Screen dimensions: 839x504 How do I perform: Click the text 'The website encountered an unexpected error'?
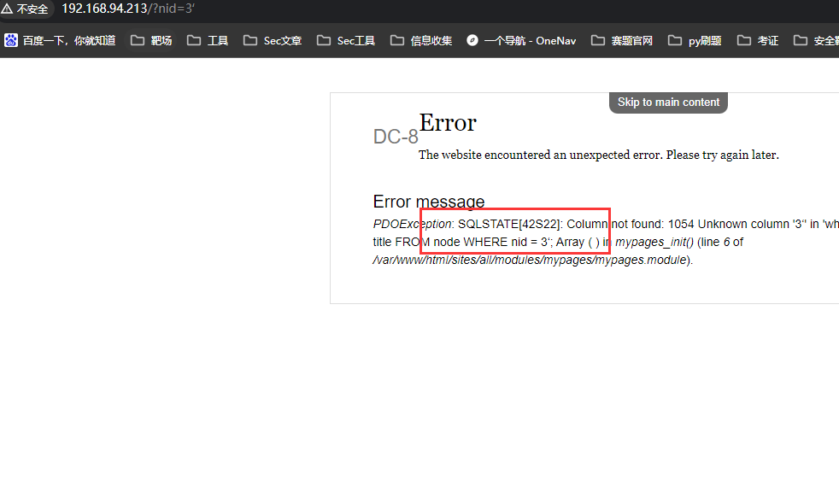(x=540, y=155)
